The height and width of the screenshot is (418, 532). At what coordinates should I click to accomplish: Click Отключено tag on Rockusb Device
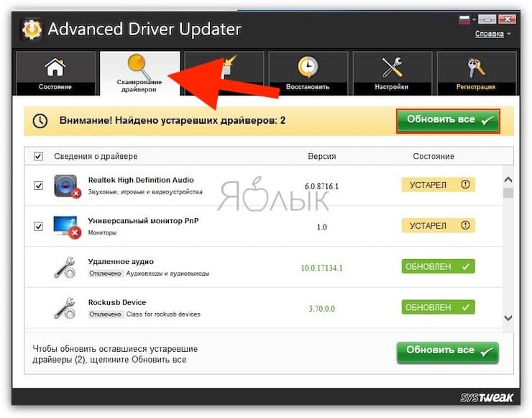pos(105,314)
